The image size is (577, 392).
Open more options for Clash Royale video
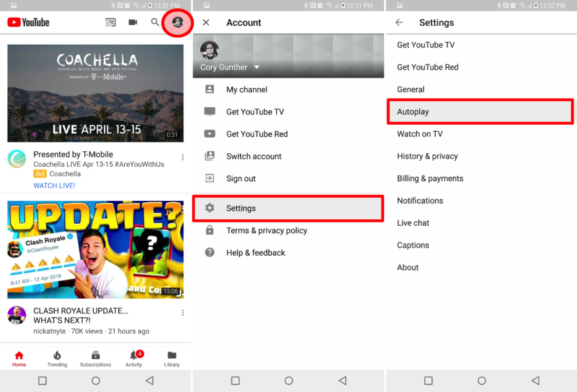[183, 313]
